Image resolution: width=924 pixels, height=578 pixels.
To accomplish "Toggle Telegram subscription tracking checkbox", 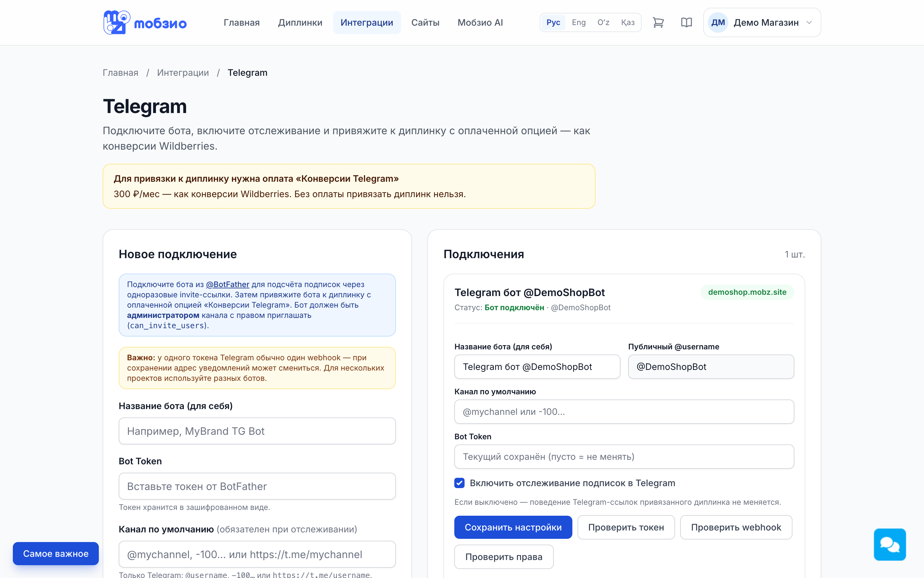I will [459, 483].
